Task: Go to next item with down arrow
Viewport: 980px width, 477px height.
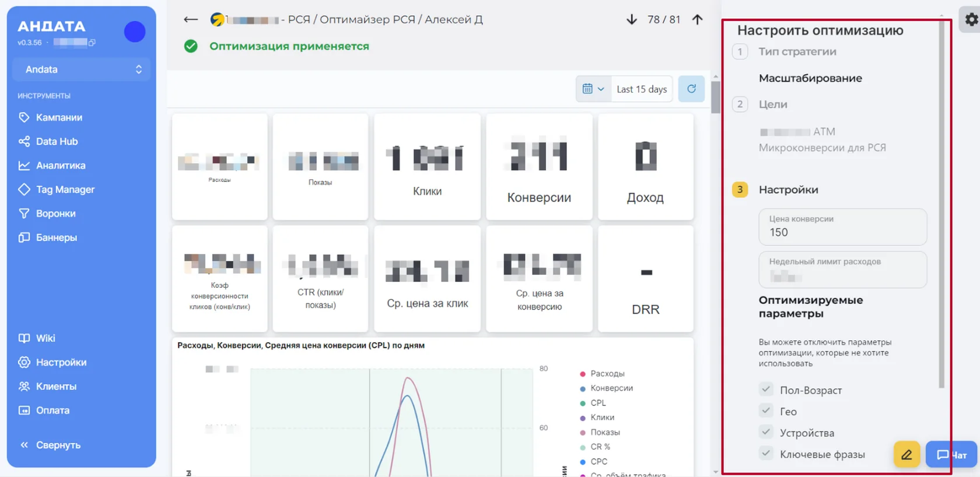Action: 631,19
